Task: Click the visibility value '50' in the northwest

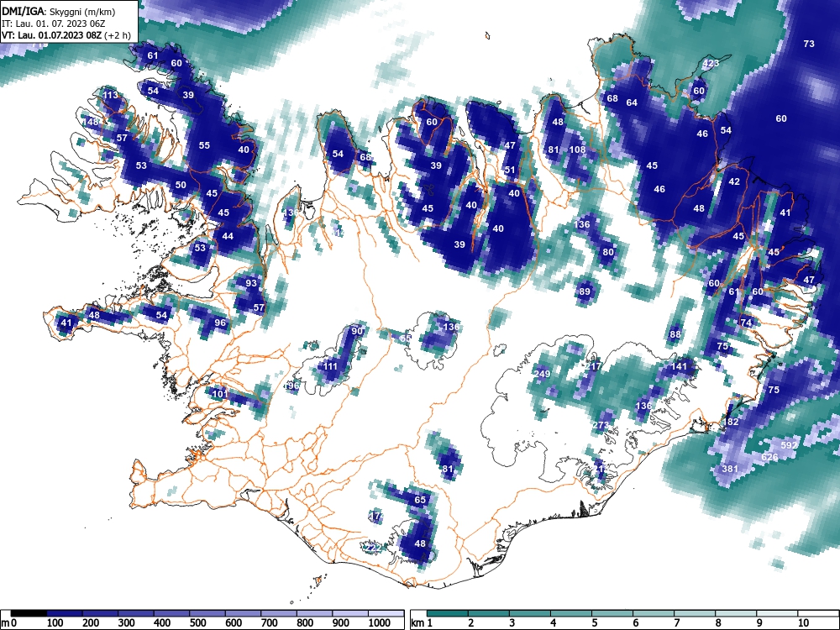Action: pyautogui.click(x=181, y=186)
